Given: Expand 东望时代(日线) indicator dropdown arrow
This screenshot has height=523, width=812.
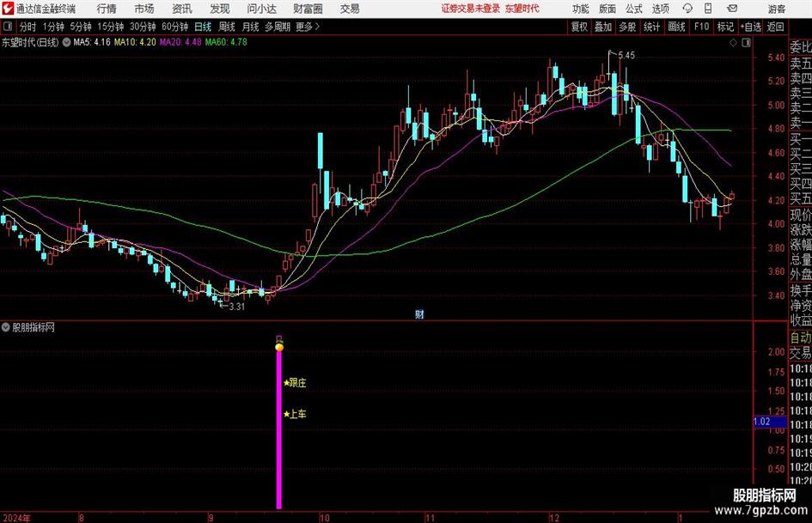Looking at the screenshot, I should coord(67,42).
